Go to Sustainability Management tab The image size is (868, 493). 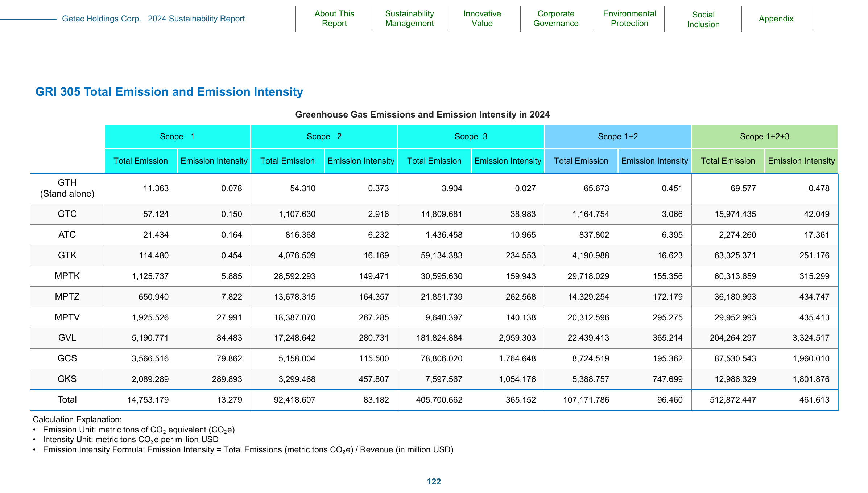(409, 19)
